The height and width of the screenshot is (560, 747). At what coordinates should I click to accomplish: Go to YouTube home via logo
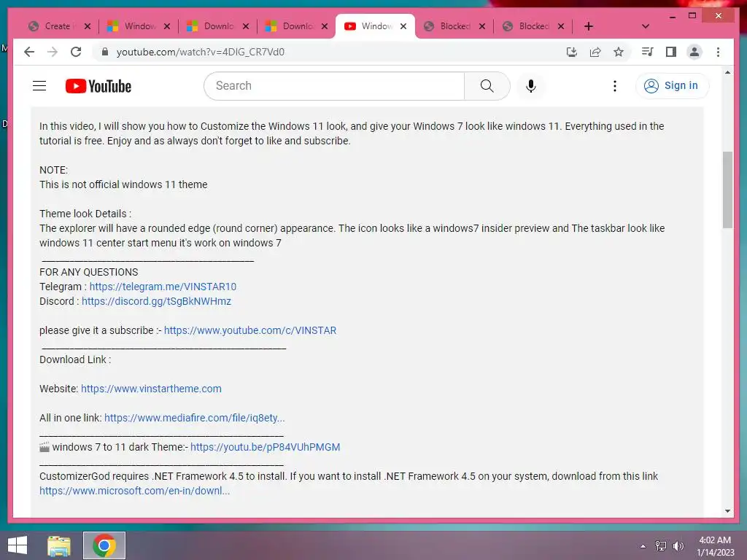click(98, 86)
